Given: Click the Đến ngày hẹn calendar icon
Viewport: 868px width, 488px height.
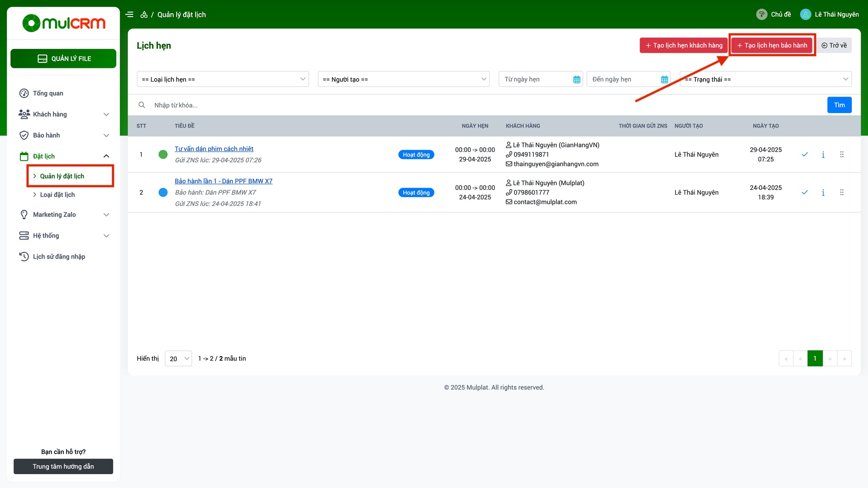Looking at the screenshot, I should pos(664,80).
